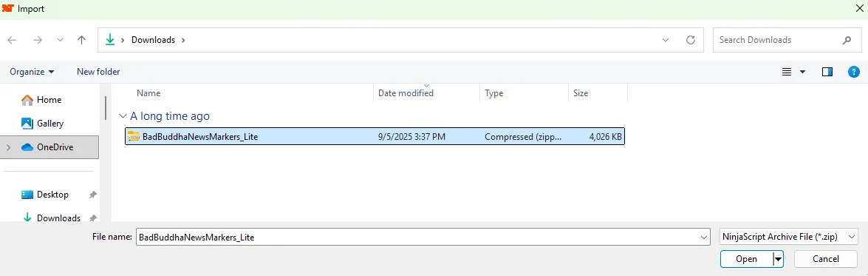Open Gallery in the navigation pane
The width and height of the screenshot is (868, 276).
43,124
